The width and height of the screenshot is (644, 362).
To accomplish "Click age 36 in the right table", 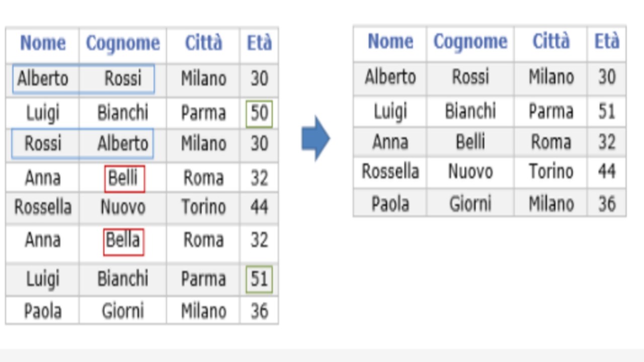I will (607, 204).
